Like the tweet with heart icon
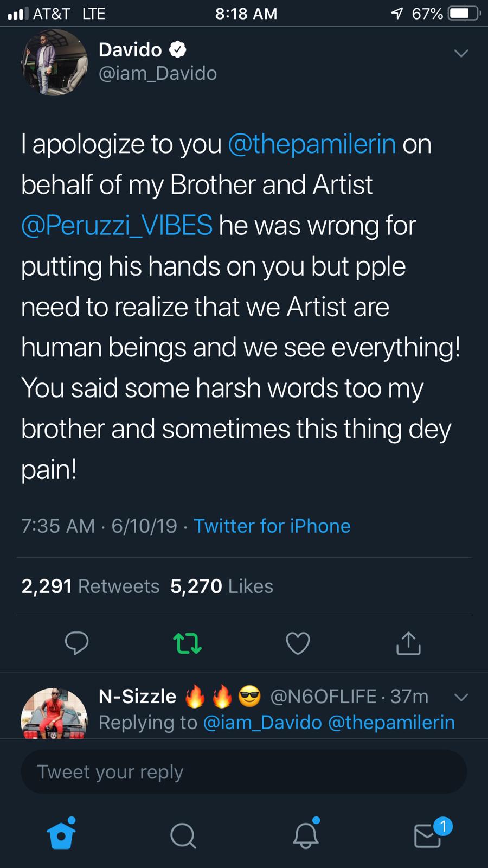 (x=298, y=643)
